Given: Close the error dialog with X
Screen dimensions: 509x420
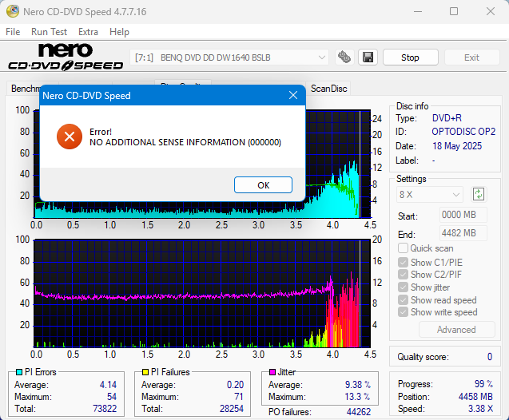Looking at the screenshot, I should coord(292,96).
